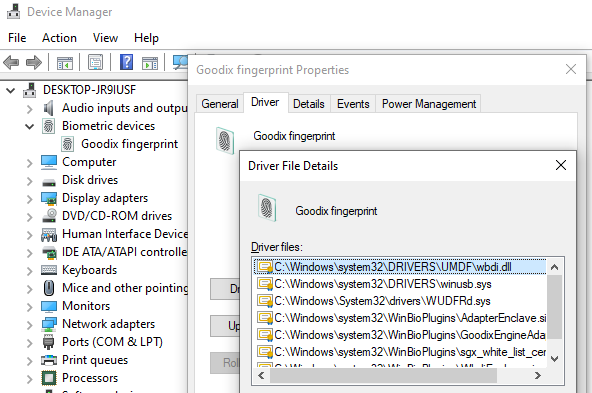
Task: Expand the Display adapters category
Action: [29, 199]
